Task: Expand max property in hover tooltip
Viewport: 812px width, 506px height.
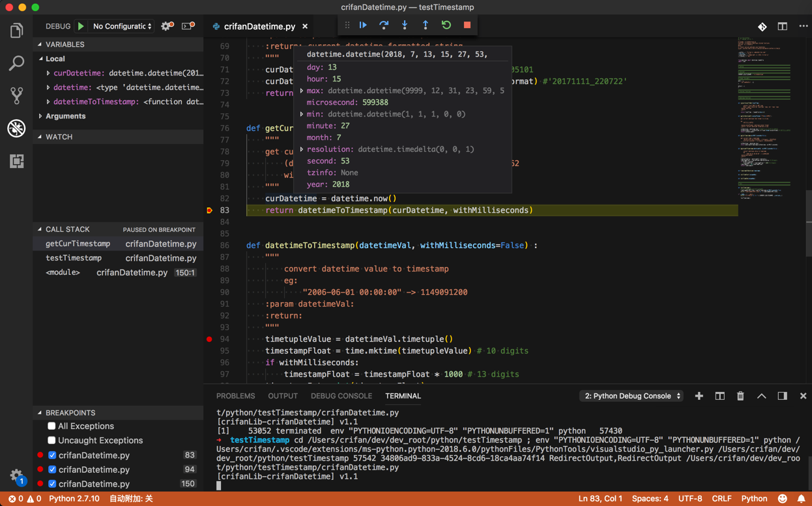Action: [x=302, y=91]
